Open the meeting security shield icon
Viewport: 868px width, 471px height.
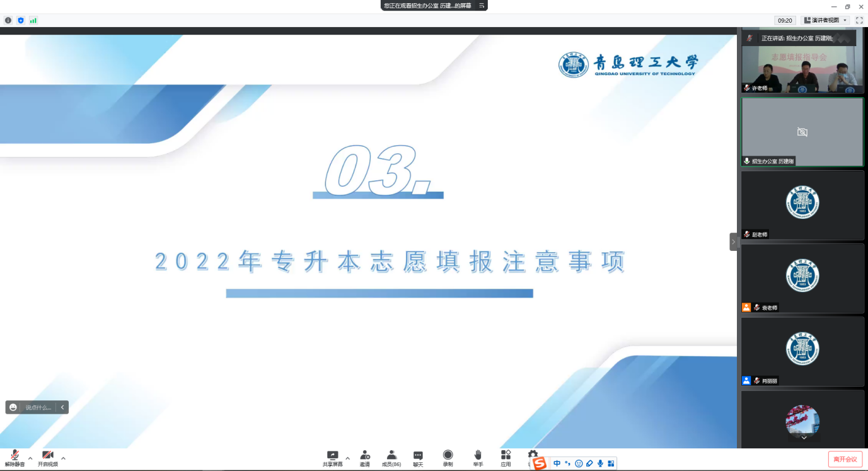click(x=21, y=20)
